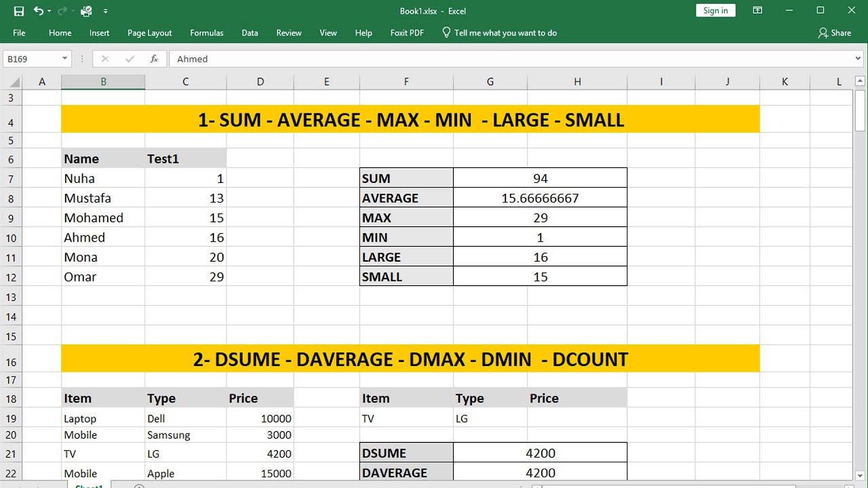This screenshot has width=868, height=488.
Task: Click the cell containing Nuha
Action: 103,178
